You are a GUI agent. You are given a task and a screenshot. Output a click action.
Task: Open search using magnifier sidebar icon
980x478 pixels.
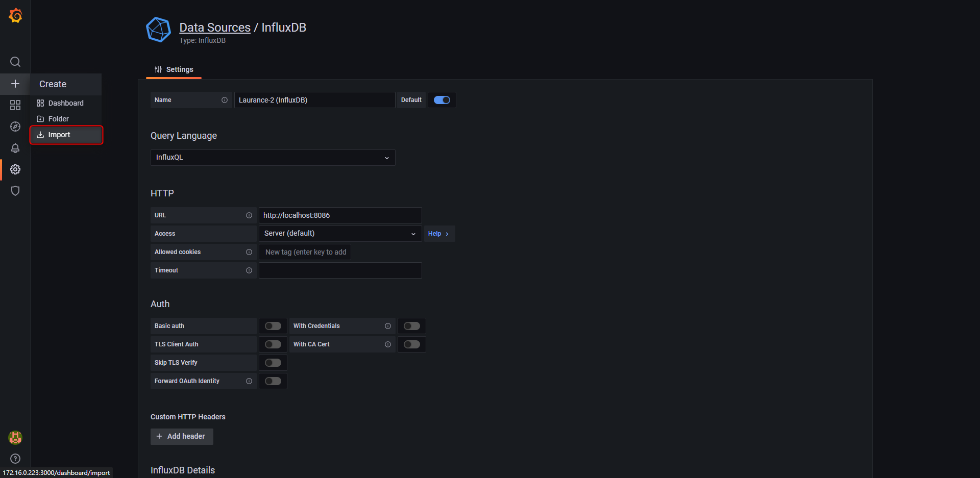point(15,62)
